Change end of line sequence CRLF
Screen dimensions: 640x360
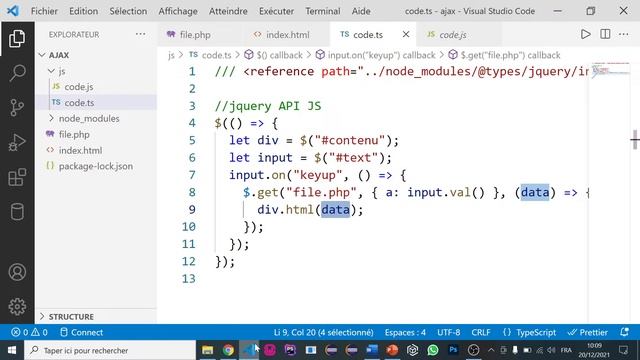point(481,332)
